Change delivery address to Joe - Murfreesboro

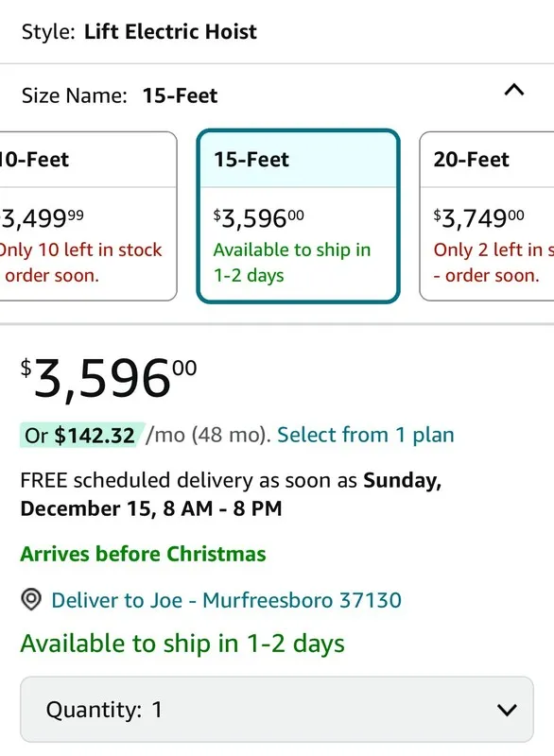pyautogui.click(x=226, y=600)
